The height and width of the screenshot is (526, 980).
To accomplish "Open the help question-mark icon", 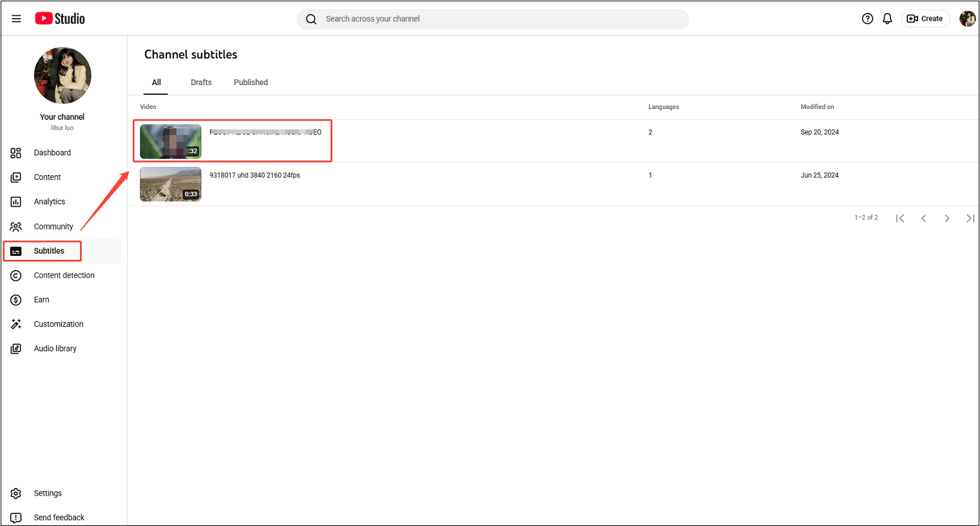I will pos(867,19).
